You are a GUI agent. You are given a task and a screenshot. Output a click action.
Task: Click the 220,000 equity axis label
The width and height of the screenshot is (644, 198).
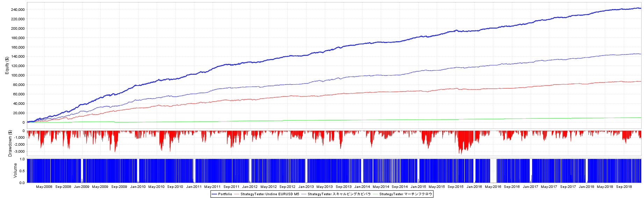coord(18,19)
